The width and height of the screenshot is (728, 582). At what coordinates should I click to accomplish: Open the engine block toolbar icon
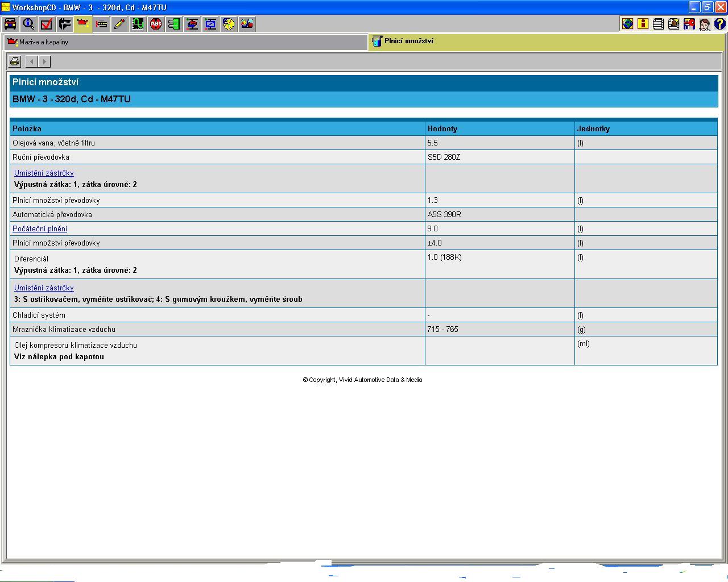tap(101, 24)
